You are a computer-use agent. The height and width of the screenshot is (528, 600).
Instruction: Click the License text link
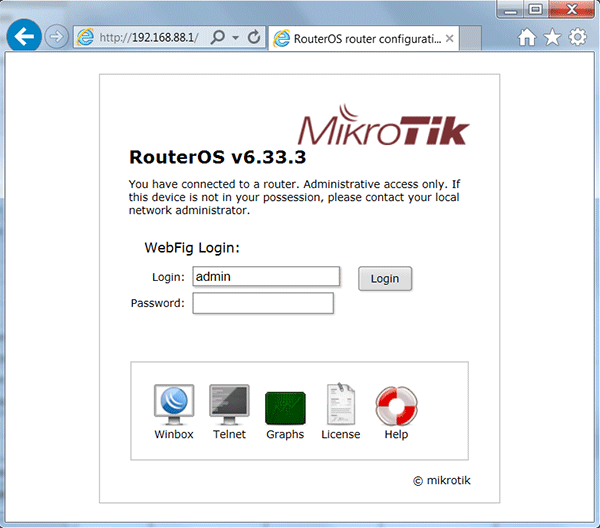point(341,435)
